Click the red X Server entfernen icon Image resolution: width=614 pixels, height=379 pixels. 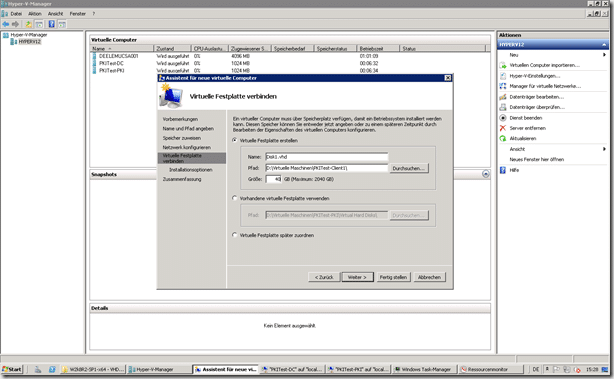coord(503,128)
